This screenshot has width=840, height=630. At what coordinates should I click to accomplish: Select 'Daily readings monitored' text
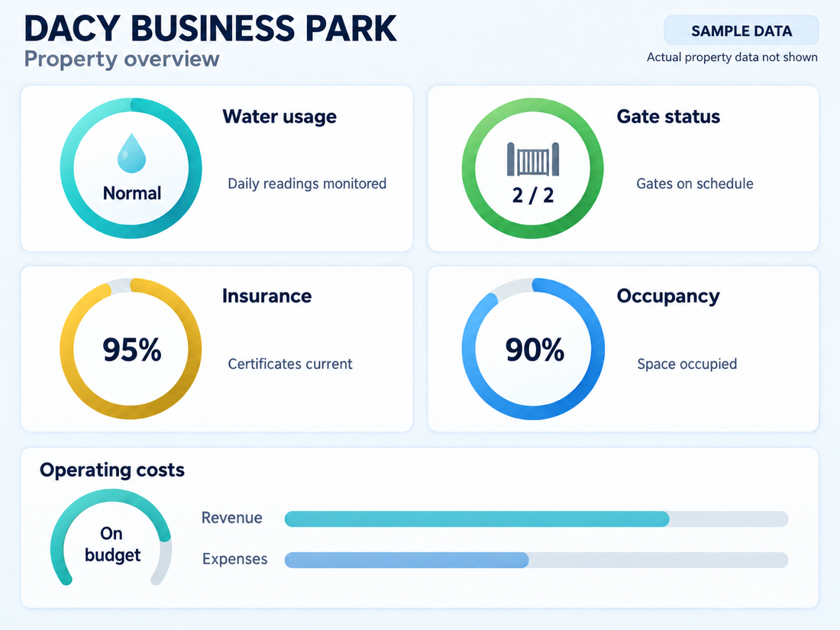307,184
